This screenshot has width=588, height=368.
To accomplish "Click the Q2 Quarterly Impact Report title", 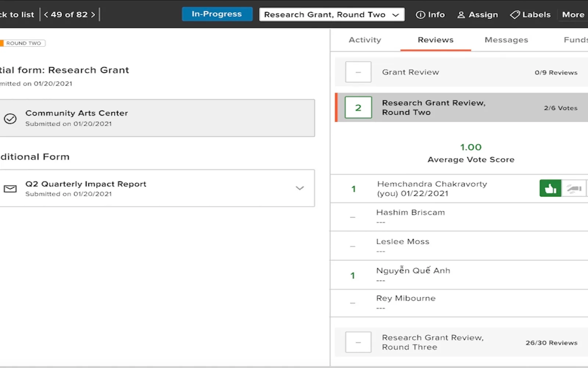I will 86,184.
